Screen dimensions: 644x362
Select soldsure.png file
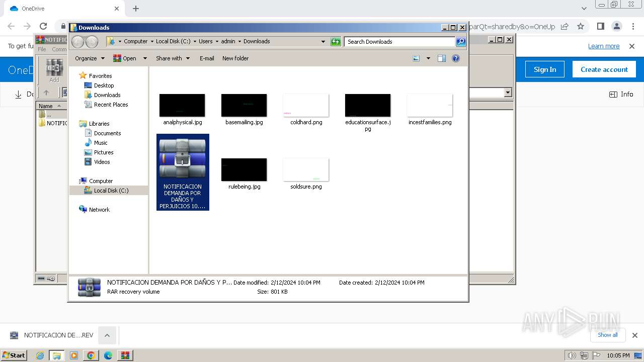pyautogui.click(x=306, y=174)
